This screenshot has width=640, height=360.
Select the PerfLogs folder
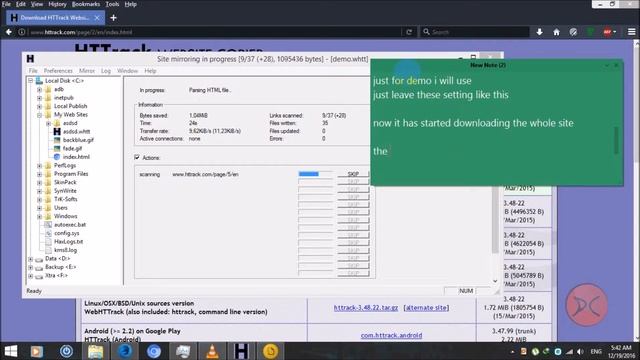[65, 165]
